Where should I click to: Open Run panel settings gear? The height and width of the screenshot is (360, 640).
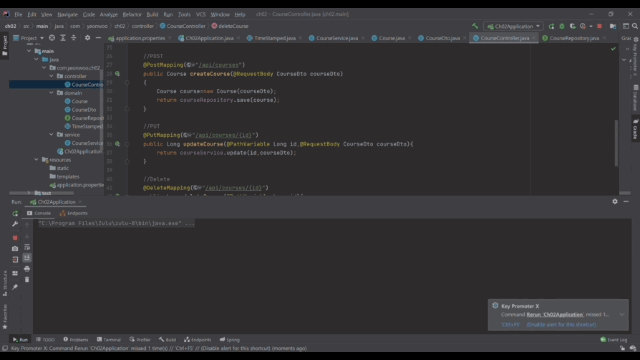615,202
